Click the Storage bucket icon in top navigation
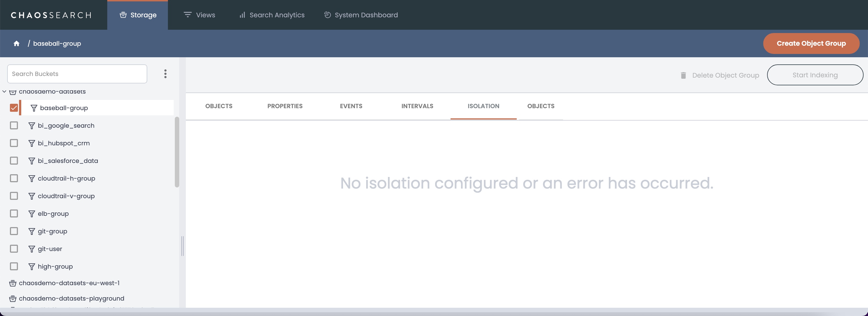 click(x=123, y=15)
